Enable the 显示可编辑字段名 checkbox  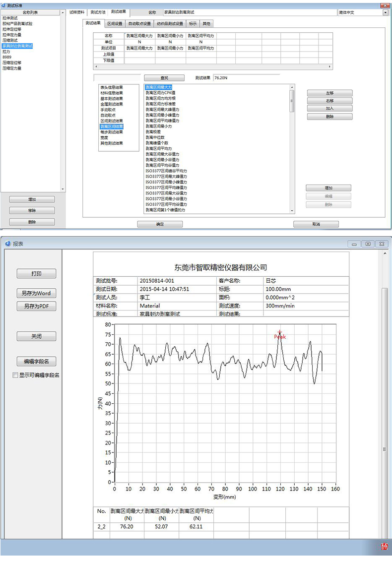pos(15,375)
